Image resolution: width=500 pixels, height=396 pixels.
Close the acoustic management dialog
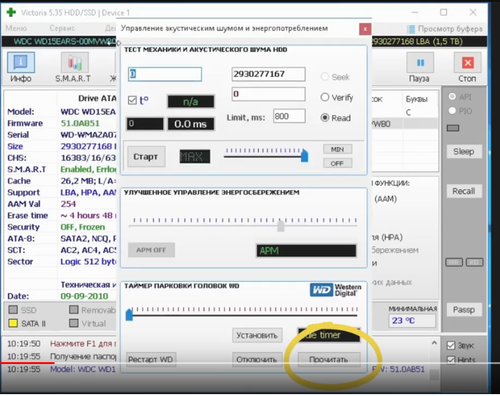pos(365,29)
